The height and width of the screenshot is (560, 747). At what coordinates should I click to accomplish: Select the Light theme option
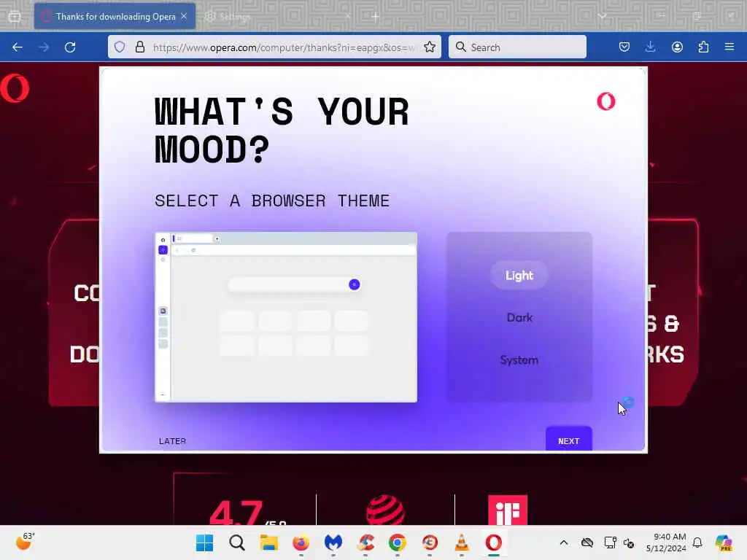click(x=519, y=276)
